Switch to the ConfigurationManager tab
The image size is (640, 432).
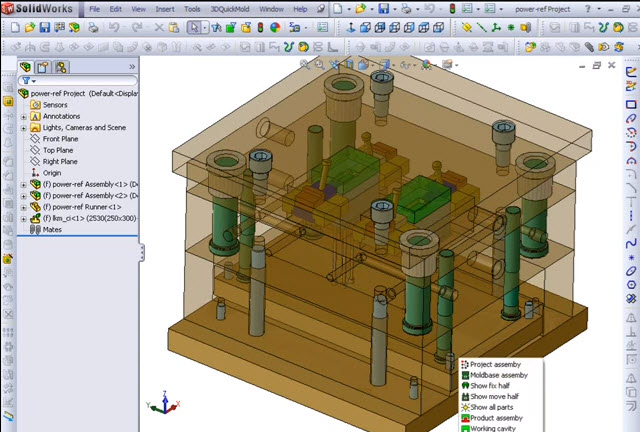61,67
